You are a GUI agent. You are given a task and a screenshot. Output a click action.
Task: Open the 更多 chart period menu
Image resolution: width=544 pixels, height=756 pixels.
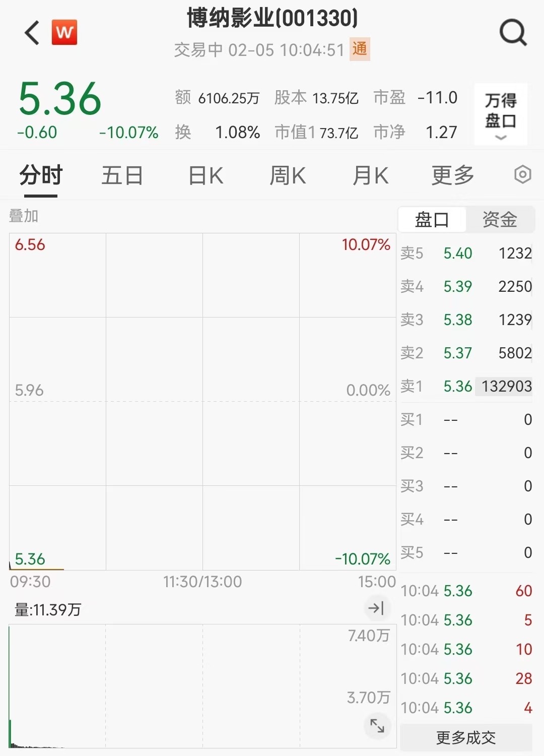coord(452,175)
